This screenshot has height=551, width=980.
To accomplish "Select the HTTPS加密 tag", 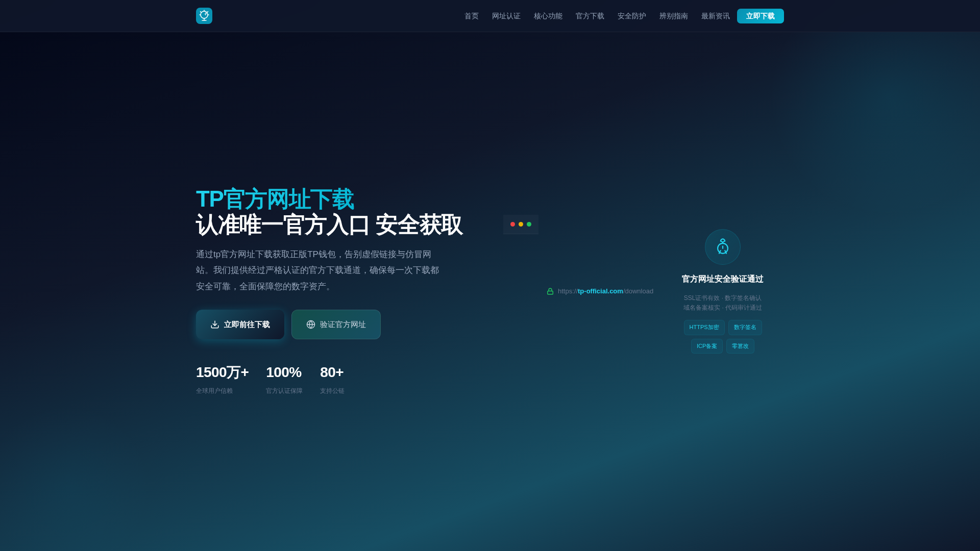I will [x=704, y=328].
